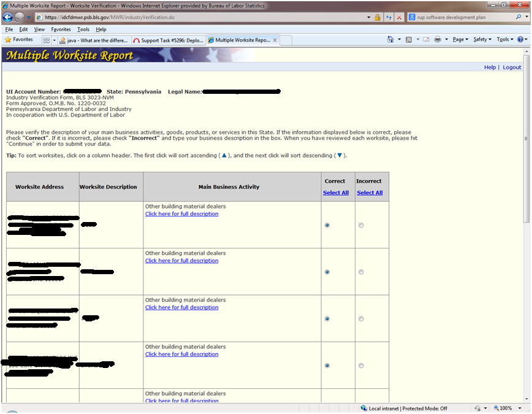Screen dimensions: 532x414
Task: Select Incorrect radio for fourth worksite row
Action: pos(361,366)
